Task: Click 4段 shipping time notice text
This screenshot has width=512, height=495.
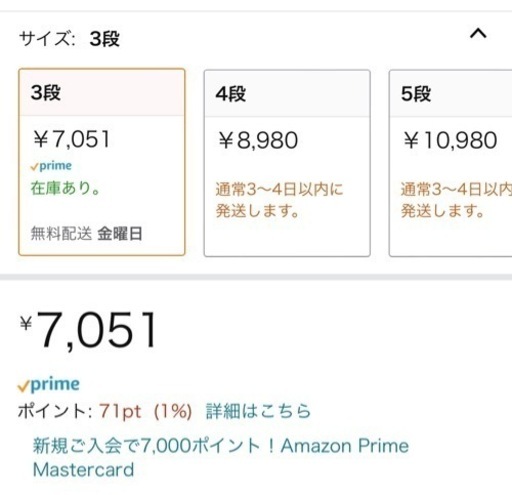Action: point(279,200)
